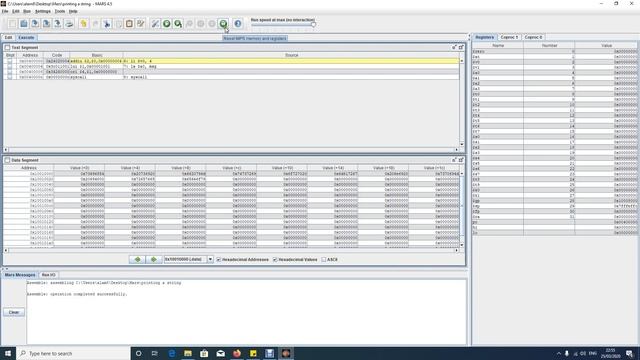This screenshot has height=360, width=640.
Task: Create a new file via toolbar
Action: tap(12, 24)
